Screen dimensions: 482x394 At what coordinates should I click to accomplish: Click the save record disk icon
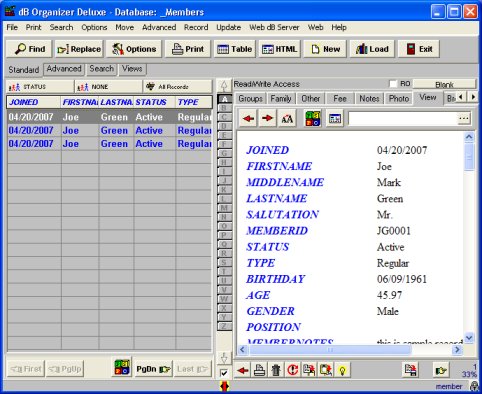point(410,370)
